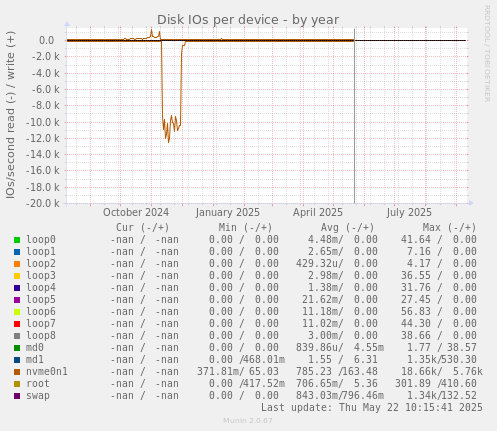Click the October 2024 axis label
The width and height of the screenshot is (497, 431).
pos(136,212)
